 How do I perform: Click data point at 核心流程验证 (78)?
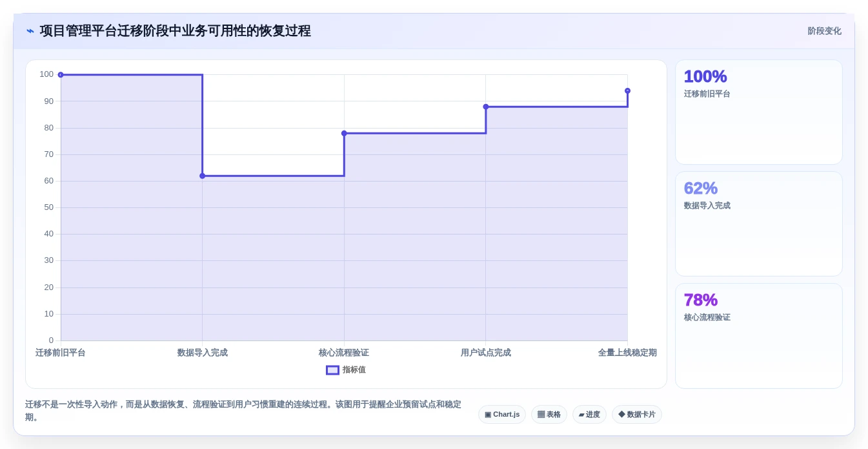coord(344,133)
